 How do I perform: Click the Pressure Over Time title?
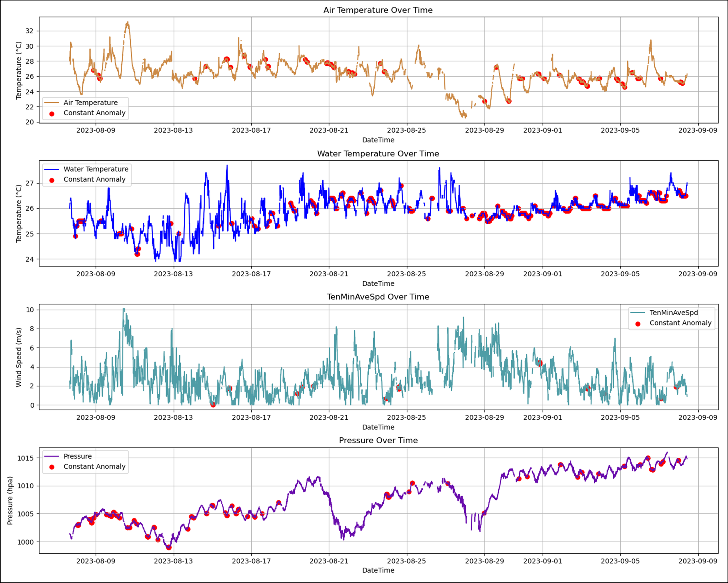(378, 440)
